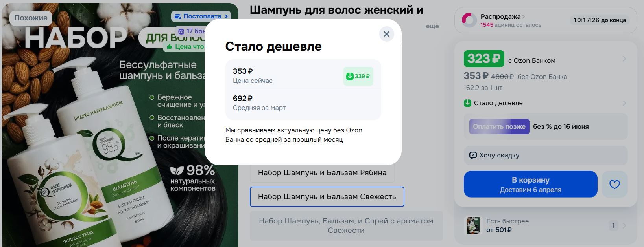
Task: Expand Ozon Bank price details chevron
Action: coord(624,59)
